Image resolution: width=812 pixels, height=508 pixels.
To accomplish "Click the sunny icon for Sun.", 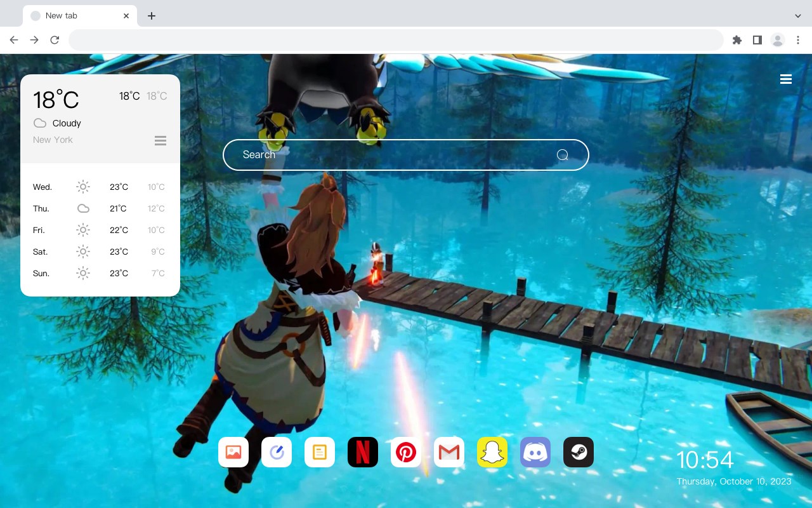I will point(83,273).
